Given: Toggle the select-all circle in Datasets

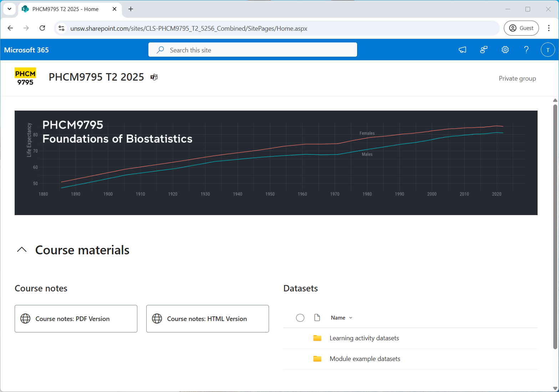Looking at the screenshot, I should click(300, 318).
